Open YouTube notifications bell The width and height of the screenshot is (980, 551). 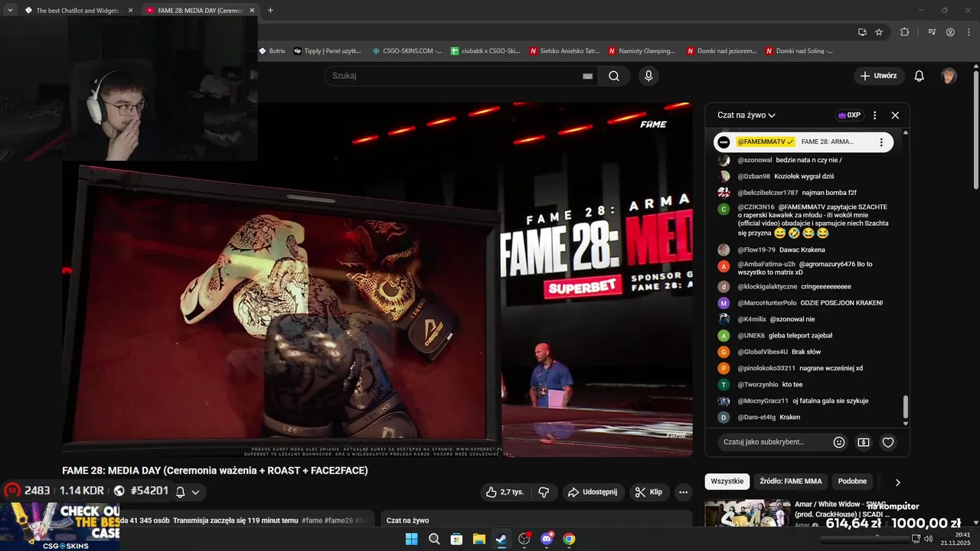tap(920, 76)
